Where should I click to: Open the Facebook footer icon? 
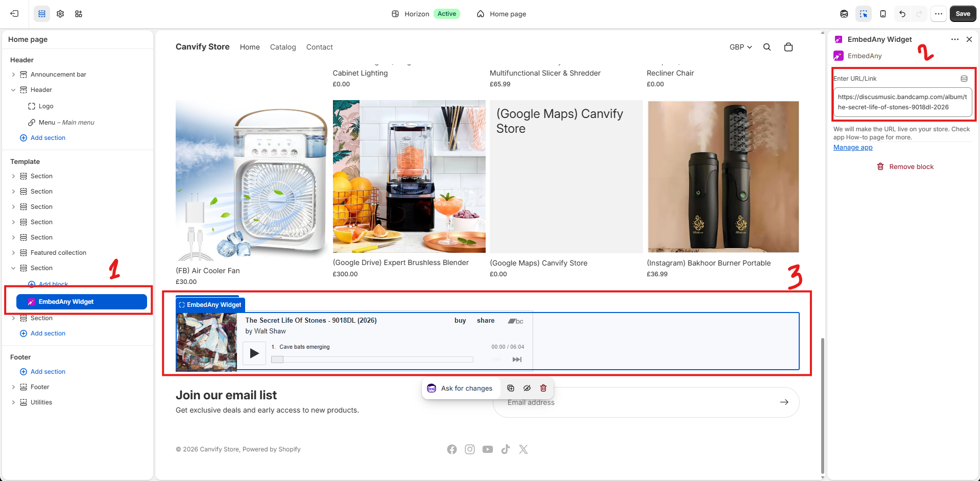[452, 449]
